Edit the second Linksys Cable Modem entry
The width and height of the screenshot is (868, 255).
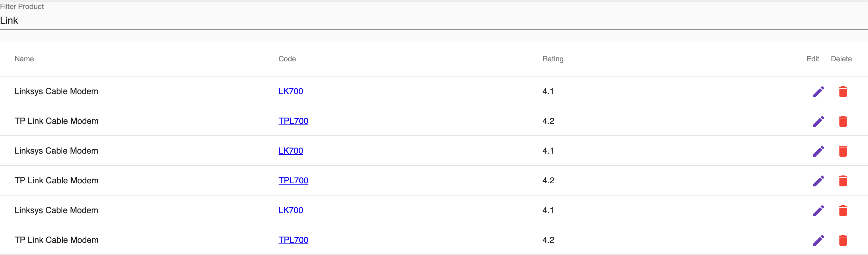818,151
